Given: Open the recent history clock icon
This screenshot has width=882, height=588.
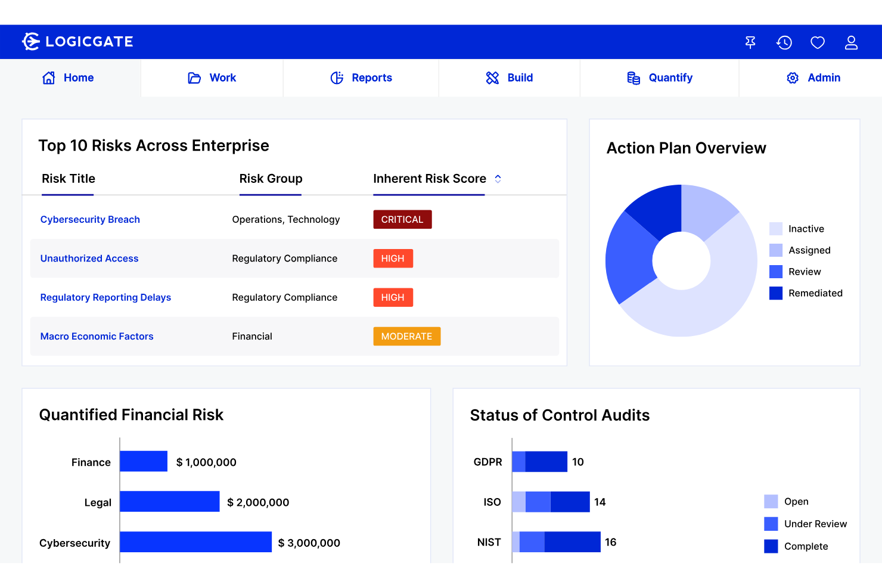Looking at the screenshot, I should (x=784, y=42).
